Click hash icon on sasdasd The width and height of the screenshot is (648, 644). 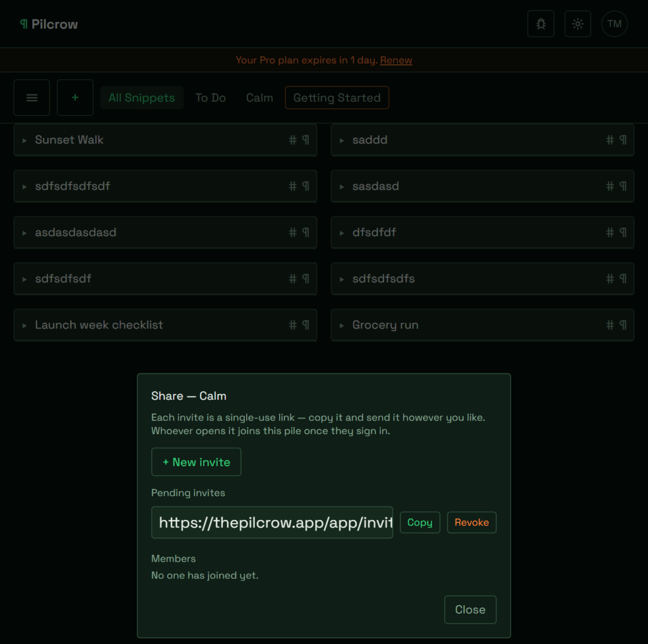click(610, 186)
